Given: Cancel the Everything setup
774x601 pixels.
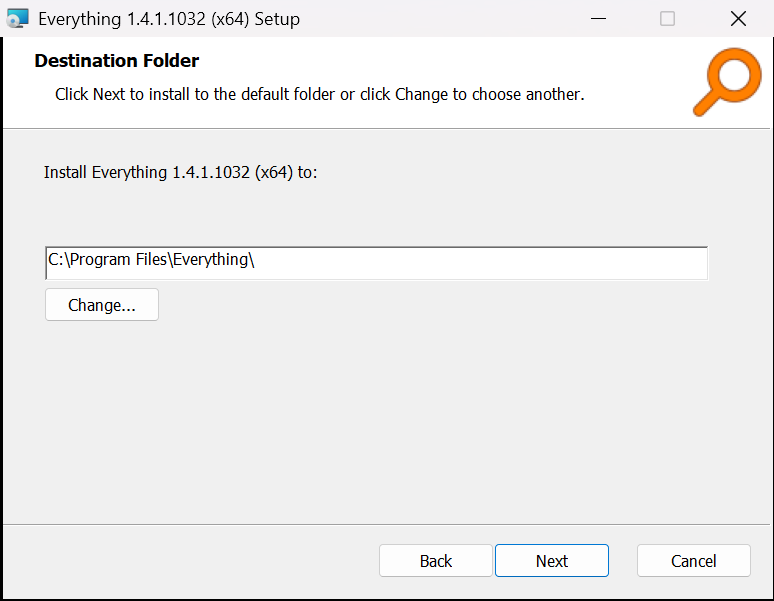Looking at the screenshot, I should point(694,561).
